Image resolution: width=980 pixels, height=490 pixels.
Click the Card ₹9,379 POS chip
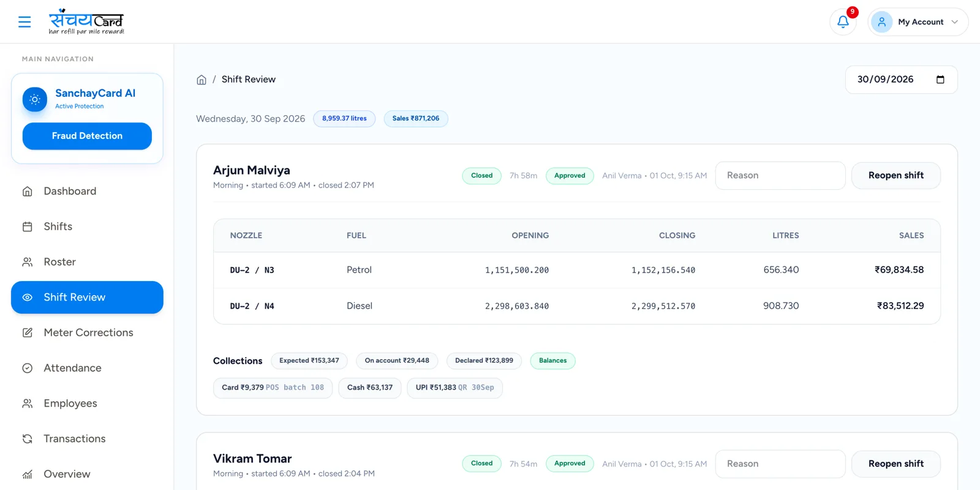click(273, 388)
